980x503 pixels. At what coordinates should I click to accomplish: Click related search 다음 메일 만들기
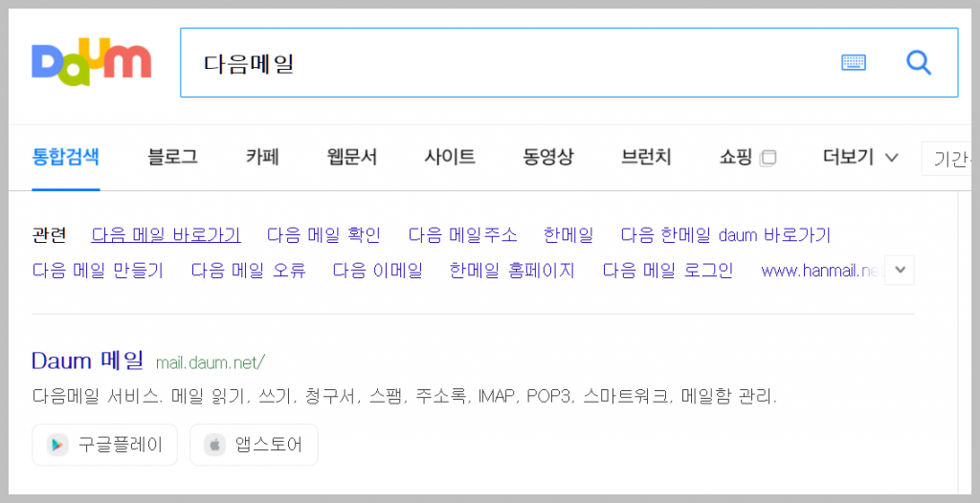pos(98,271)
